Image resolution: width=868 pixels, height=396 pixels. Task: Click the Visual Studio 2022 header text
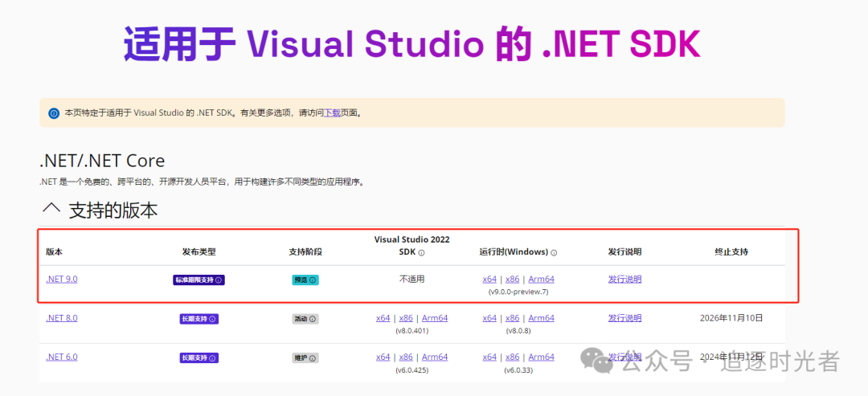411,239
